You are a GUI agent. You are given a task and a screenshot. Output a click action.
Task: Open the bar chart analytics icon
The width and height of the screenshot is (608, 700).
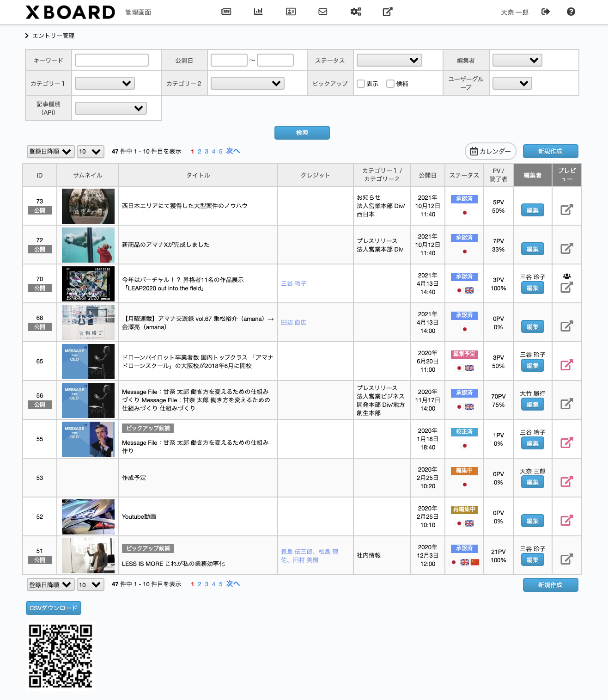coord(258,12)
